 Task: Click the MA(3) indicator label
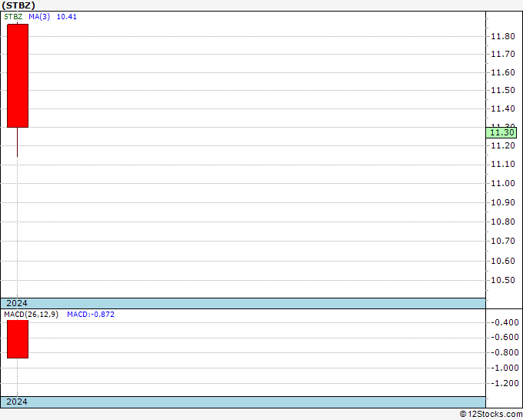39,17
